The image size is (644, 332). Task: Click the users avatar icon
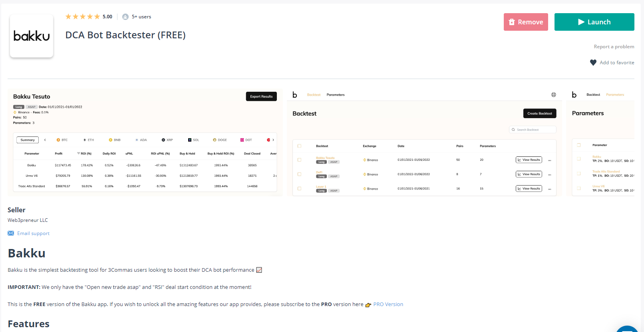click(125, 17)
